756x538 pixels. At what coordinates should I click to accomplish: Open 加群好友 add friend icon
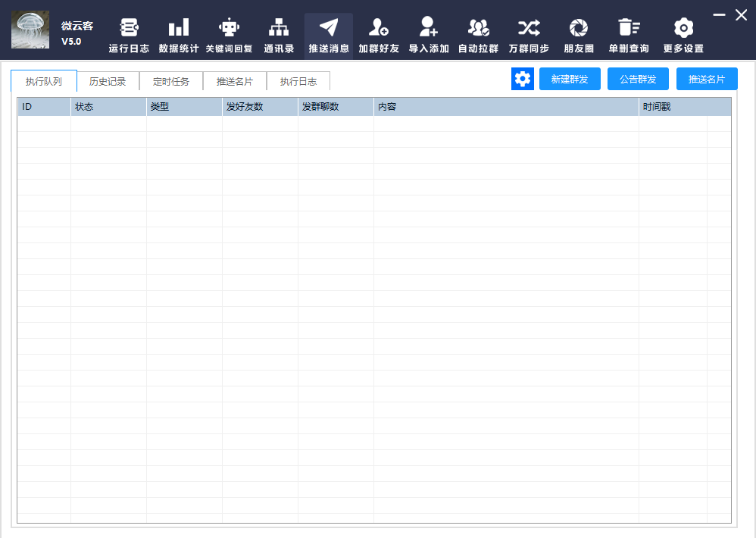click(379, 28)
